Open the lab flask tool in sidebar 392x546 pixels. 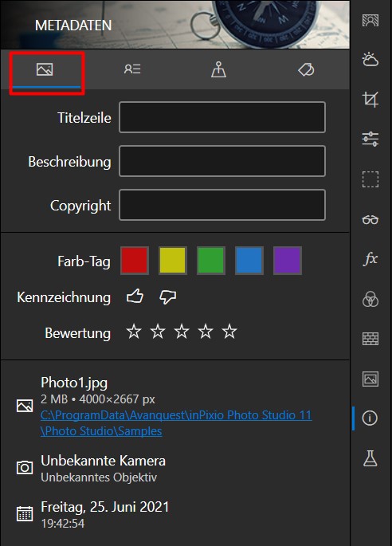tap(370, 458)
